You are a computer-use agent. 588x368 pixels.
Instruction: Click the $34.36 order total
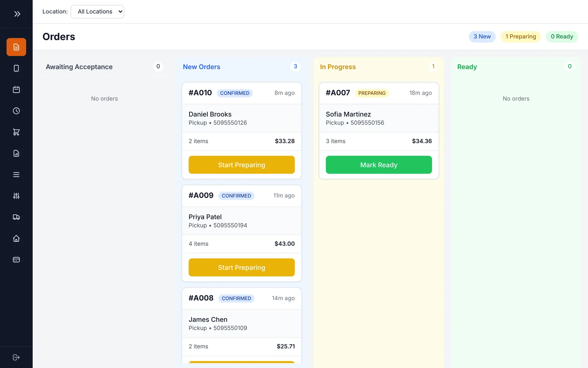pyautogui.click(x=422, y=141)
